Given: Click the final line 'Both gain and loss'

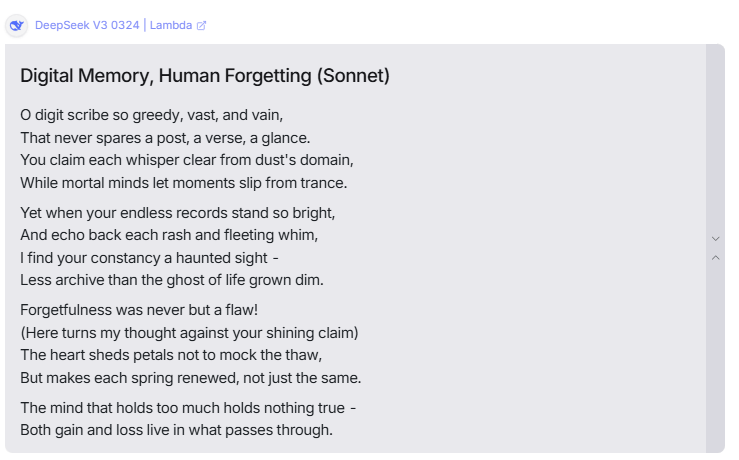Looking at the screenshot, I should [x=177, y=430].
